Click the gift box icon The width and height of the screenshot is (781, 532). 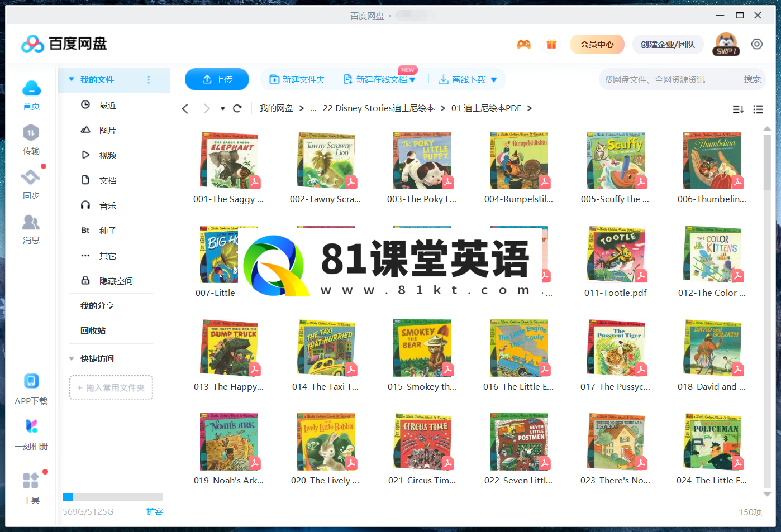tap(551, 44)
